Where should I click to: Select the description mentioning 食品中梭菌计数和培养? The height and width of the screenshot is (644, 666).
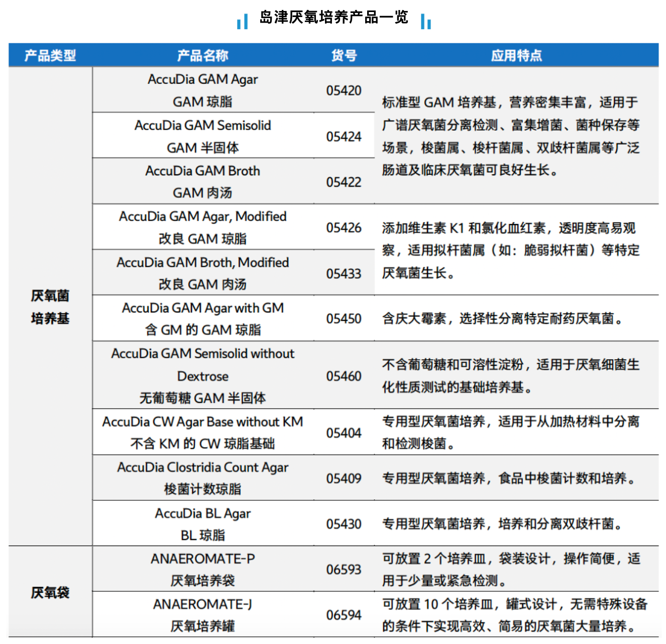coord(509,478)
